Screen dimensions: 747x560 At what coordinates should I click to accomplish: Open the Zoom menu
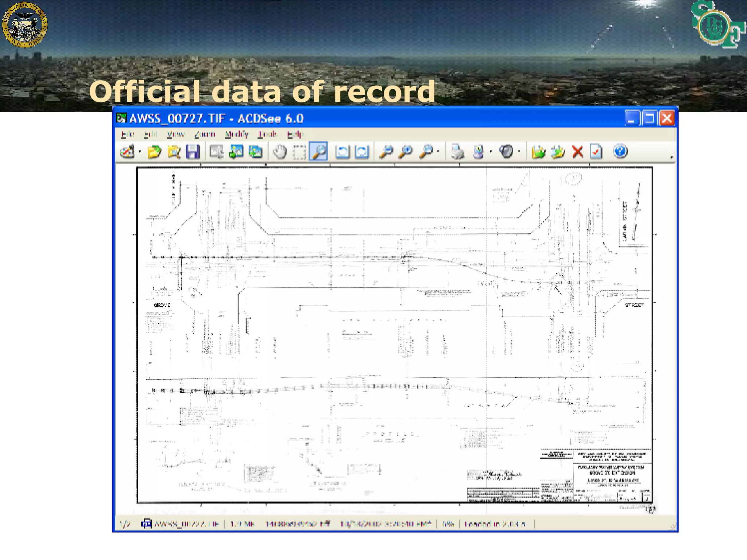coord(205,134)
